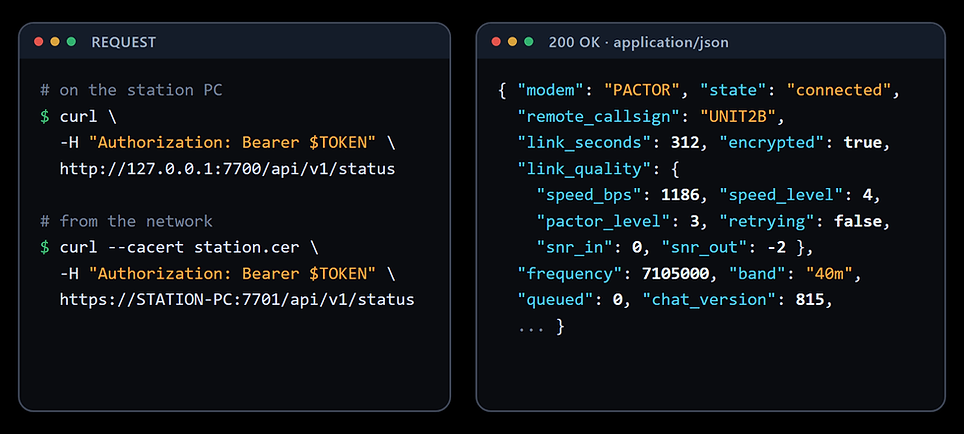The image size is (964, 434).
Task: Click the false value after retrying
Action: (x=858, y=221)
